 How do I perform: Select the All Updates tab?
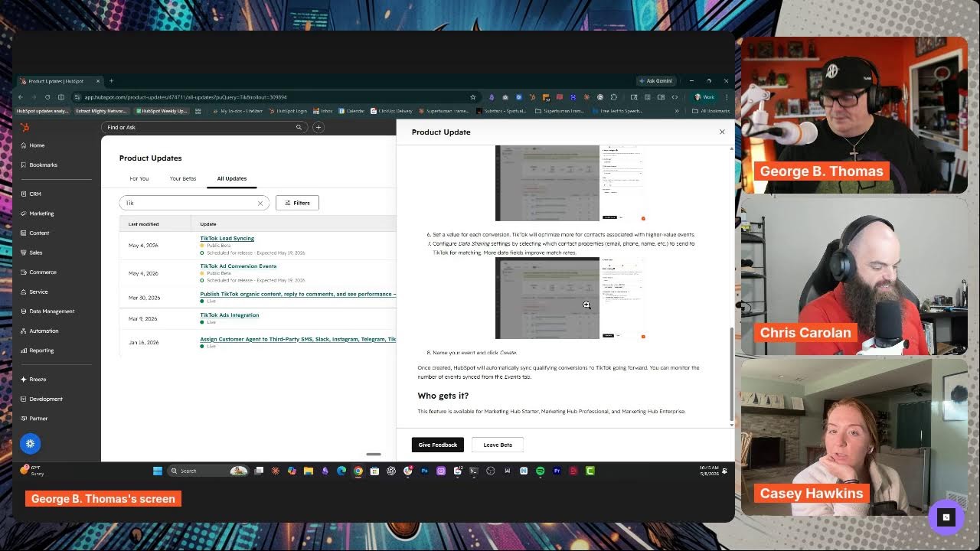click(x=232, y=178)
